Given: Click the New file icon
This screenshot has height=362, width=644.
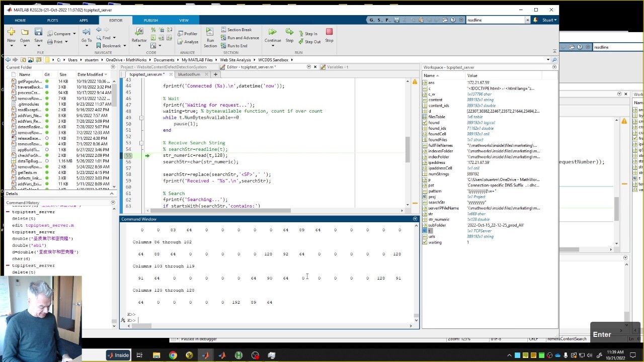Looking at the screenshot, I should click(x=11, y=32).
